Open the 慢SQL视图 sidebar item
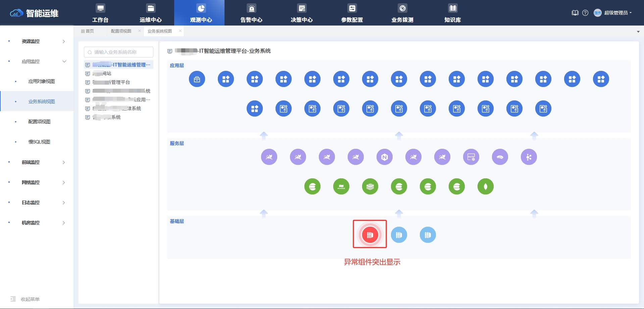Screen dimensions: 644x309 [x=39, y=141]
